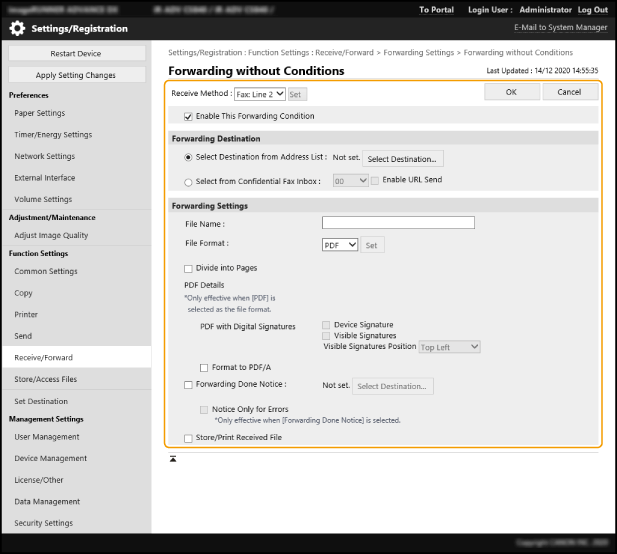
Task: Follow the To Portal link
Action: pos(436,9)
